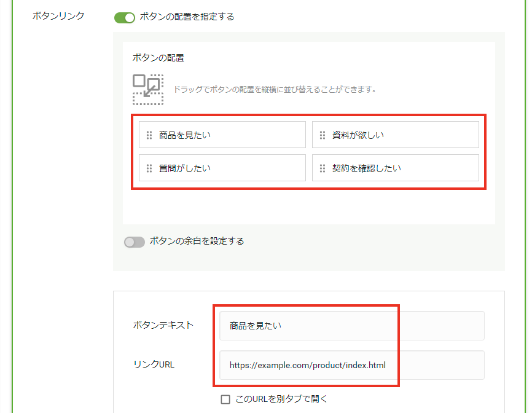Click the リンクURL field label
Viewport: 532px width, 413px height.
tap(154, 364)
